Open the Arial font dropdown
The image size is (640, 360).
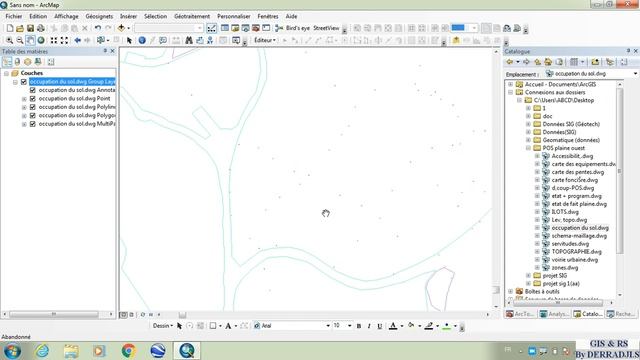(x=328, y=326)
